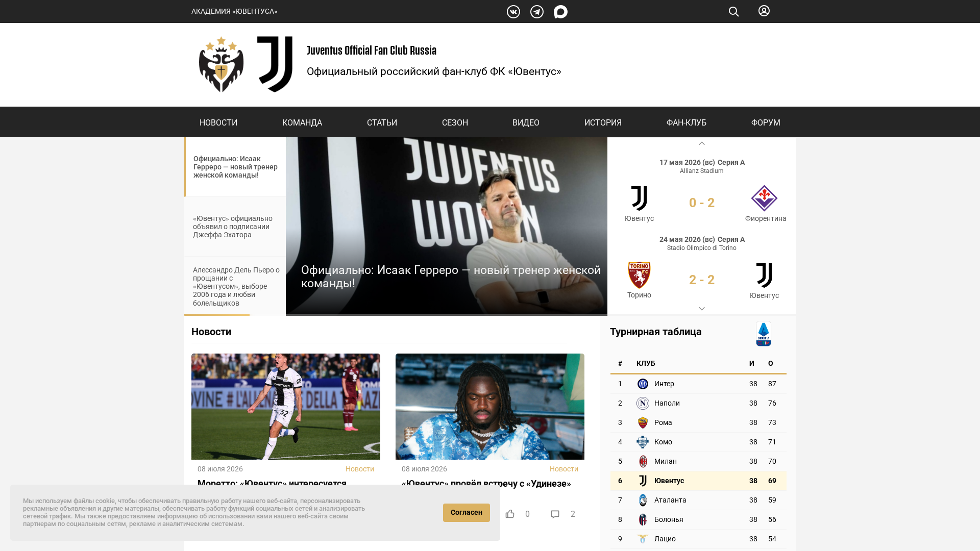Select Исаак Герреро slider headline
This screenshot has height=551, width=980.
click(235, 167)
